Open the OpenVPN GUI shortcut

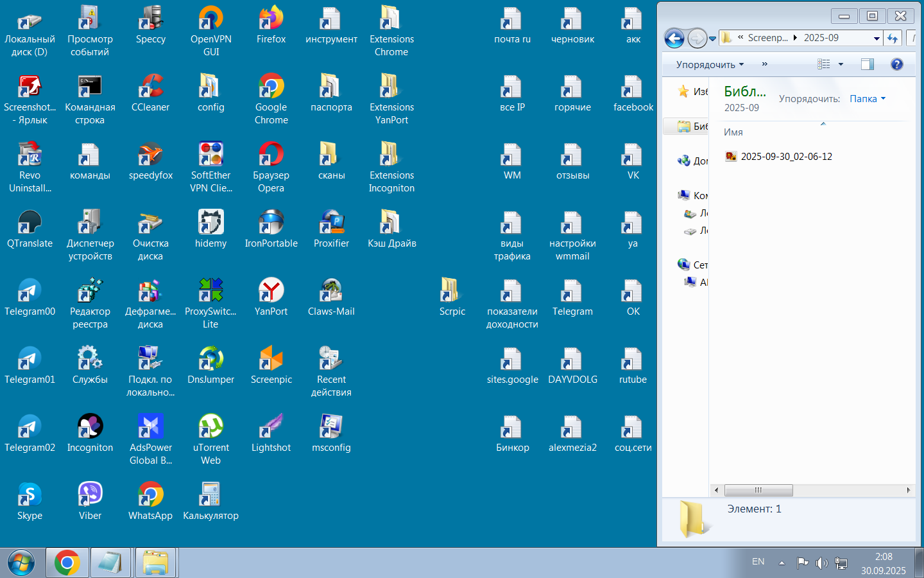[x=210, y=31]
